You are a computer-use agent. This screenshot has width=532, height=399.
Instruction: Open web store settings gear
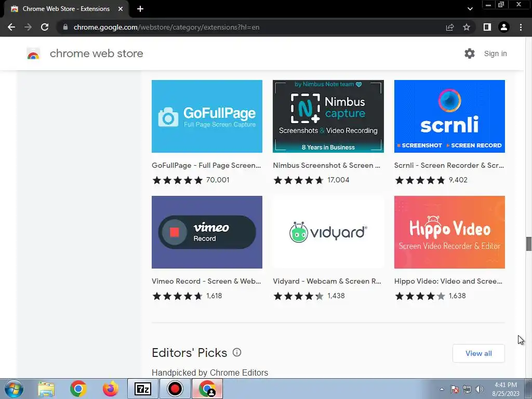point(470,54)
